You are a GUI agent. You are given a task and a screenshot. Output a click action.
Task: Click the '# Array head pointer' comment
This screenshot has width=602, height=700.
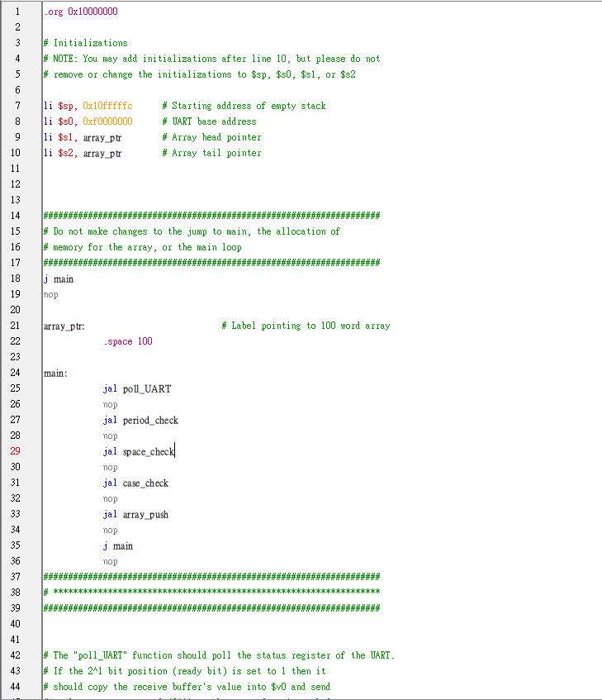click(x=211, y=137)
